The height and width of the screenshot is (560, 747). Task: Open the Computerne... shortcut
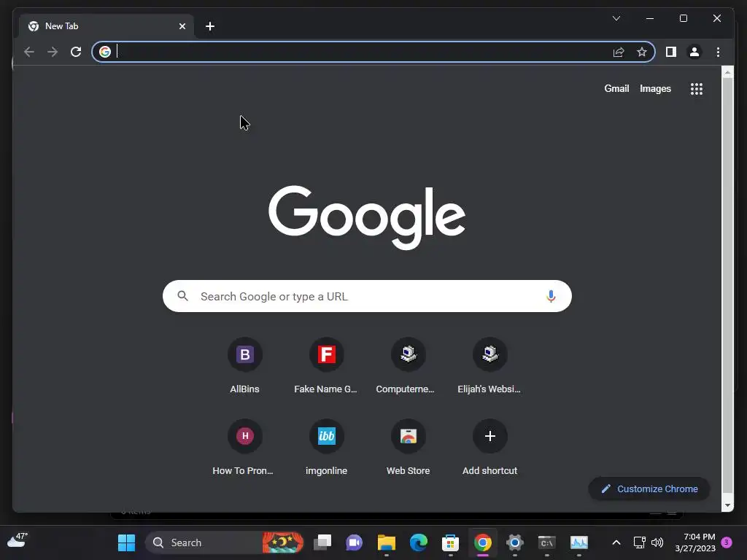(x=408, y=366)
